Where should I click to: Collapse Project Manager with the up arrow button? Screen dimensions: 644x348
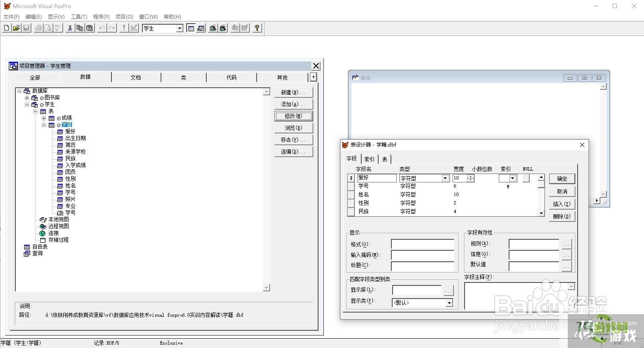(313, 77)
